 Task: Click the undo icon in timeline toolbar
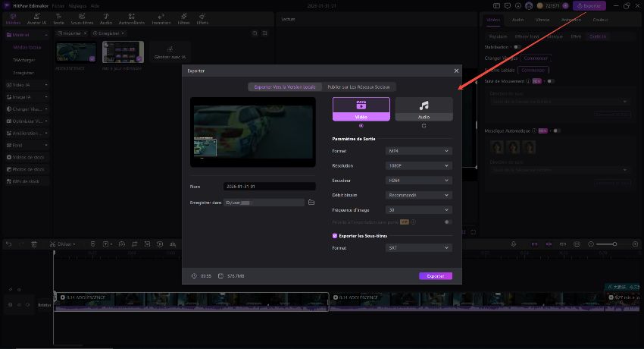8,244
